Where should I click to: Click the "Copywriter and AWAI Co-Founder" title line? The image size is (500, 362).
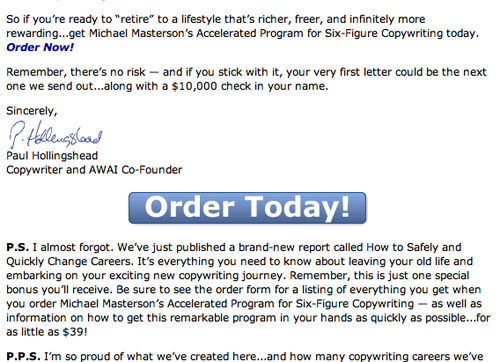click(94, 170)
